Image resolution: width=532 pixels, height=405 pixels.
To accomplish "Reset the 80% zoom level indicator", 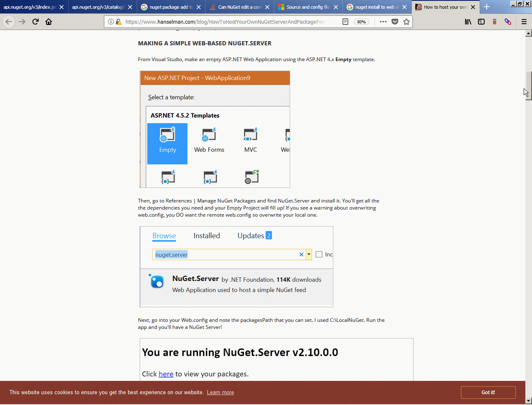I will coord(362,22).
